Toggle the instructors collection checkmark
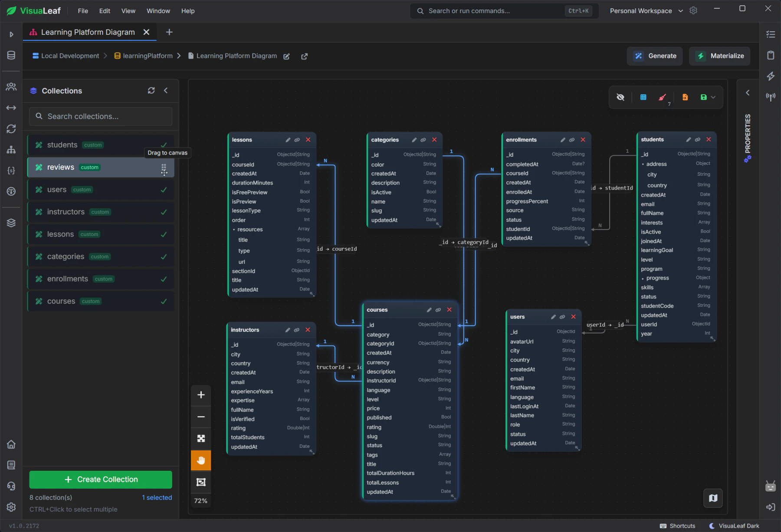The height and width of the screenshot is (532, 781). pos(164,212)
